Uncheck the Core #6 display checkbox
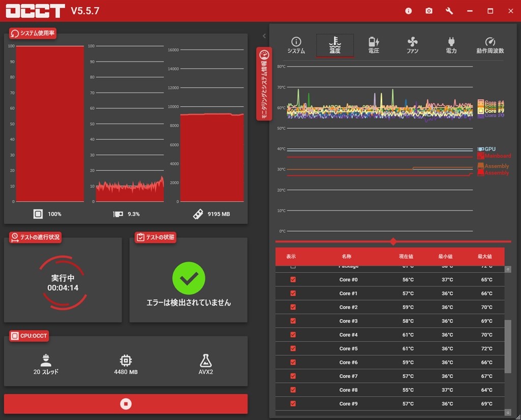This screenshot has height=420, width=521. pos(293,362)
